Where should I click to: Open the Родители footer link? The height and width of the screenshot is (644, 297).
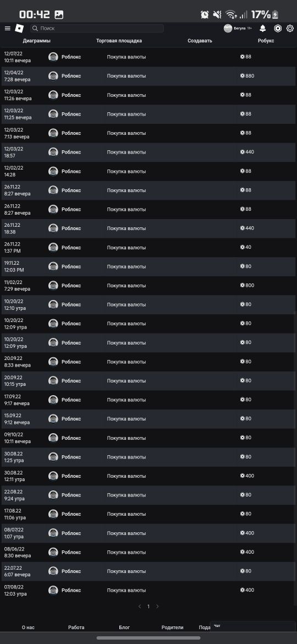tap(173, 627)
